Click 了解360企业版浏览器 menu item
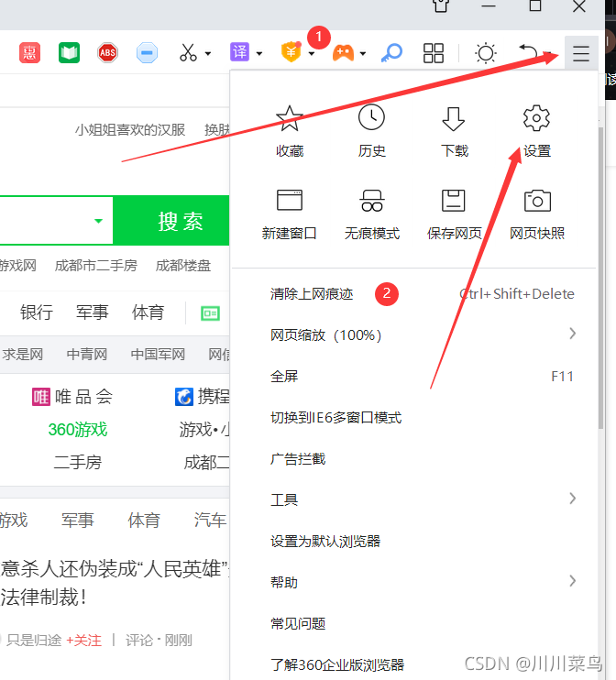Screen dimensions: 616x680 (413, 664)
